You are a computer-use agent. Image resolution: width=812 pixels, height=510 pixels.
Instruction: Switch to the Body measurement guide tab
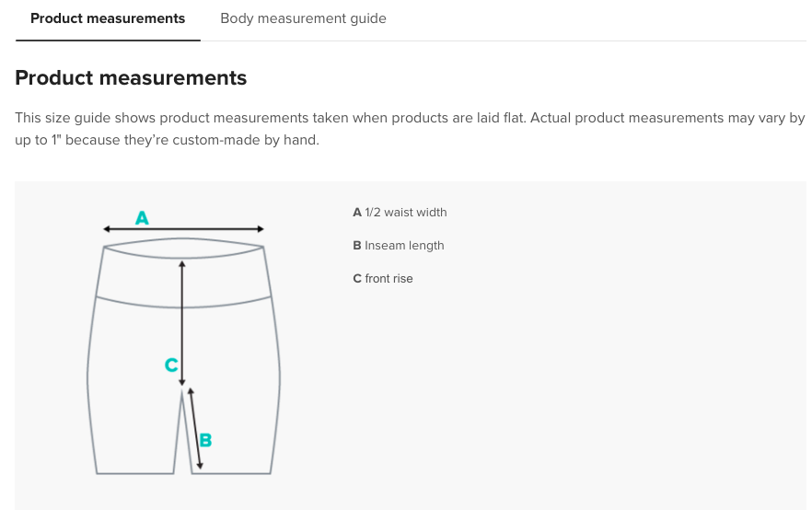[x=303, y=18]
